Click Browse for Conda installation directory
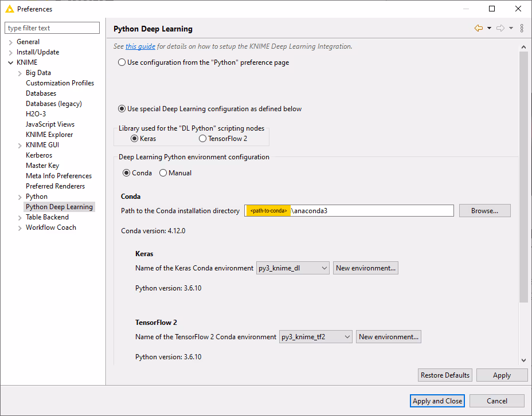The width and height of the screenshot is (532, 416). pos(484,211)
